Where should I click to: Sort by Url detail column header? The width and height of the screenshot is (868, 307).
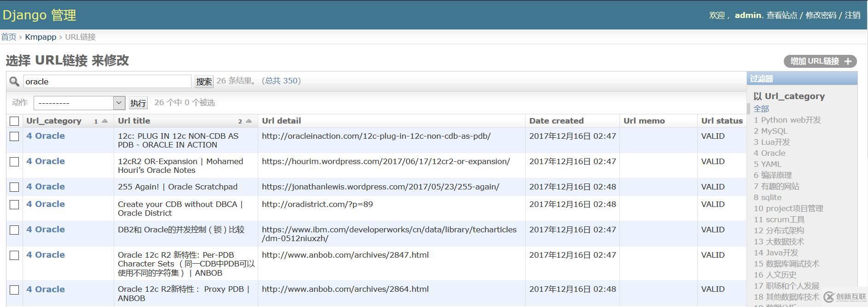click(281, 121)
